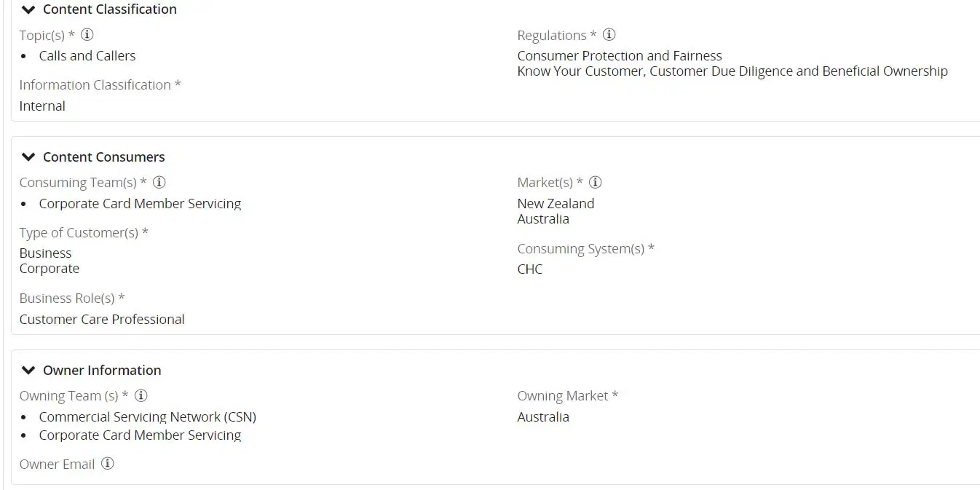Click Commercial Servicing Network (CSN) owning team
This screenshot has width=980, height=490.
click(x=148, y=416)
